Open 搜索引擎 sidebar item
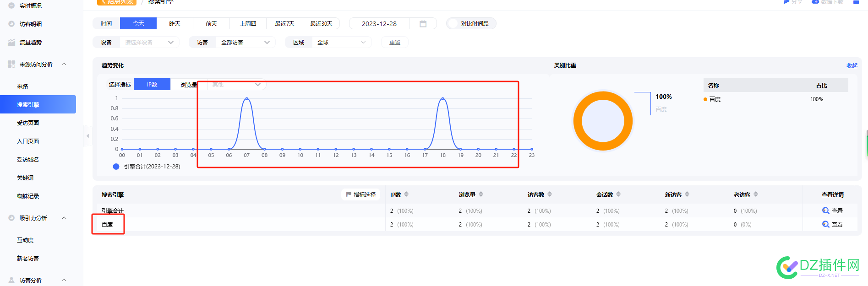The image size is (868, 286). [38, 104]
